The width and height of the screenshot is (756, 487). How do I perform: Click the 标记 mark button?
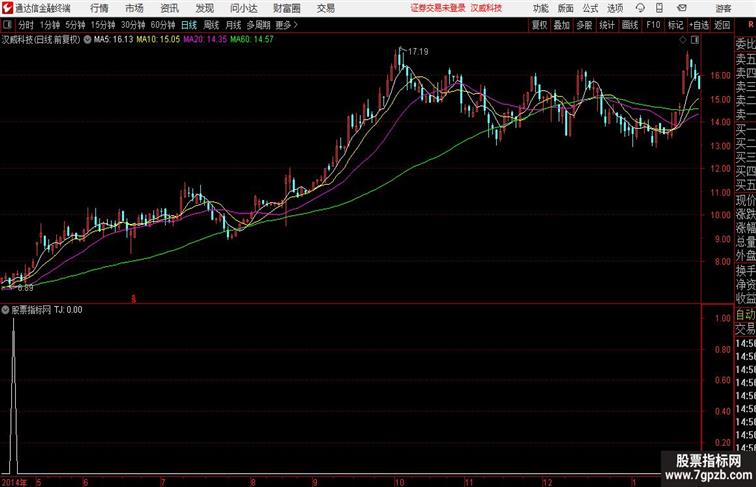pyautogui.click(x=675, y=25)
